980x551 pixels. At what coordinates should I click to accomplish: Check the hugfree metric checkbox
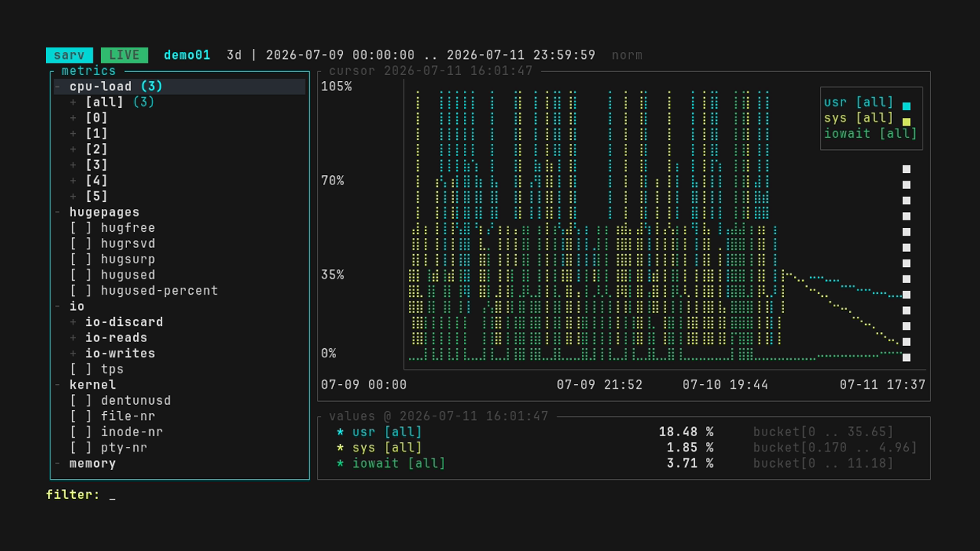pos(81,228)
